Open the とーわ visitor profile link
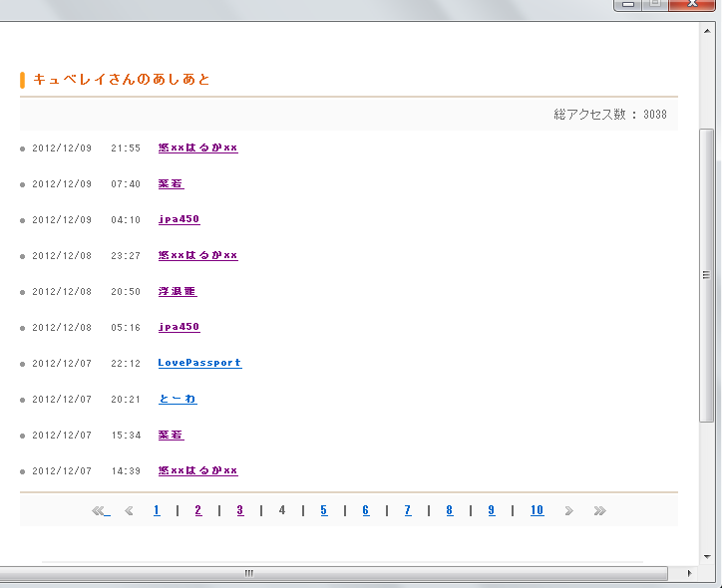The image size is (722, 588). [178, 399]
